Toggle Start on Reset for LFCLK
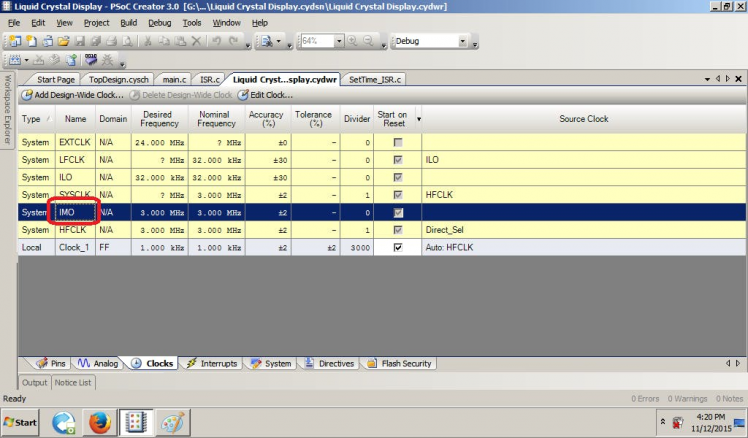The image size is (748, 438). [398, 160]
